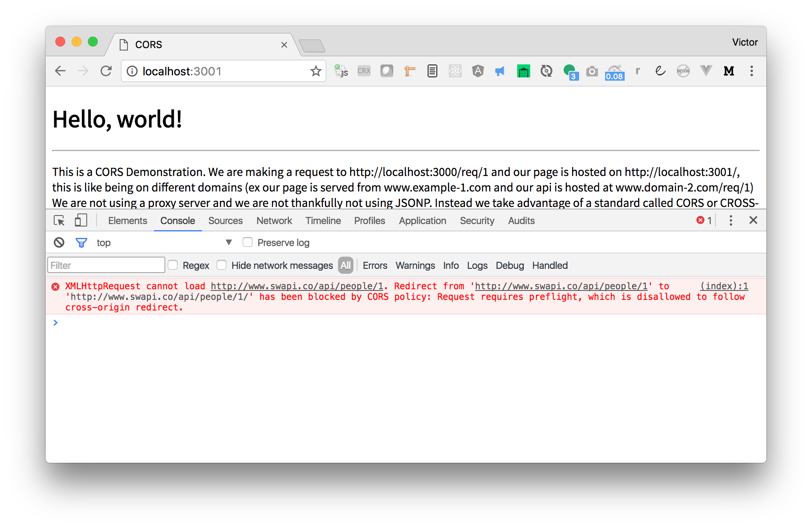
Task: Go back using the browser back arrow
Action: (60, 71)
